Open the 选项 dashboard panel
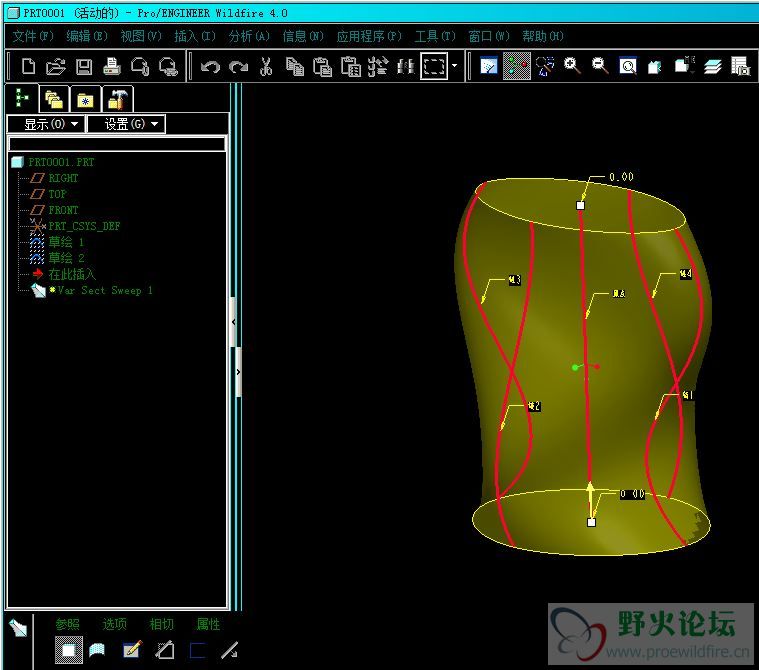Image resolution: width=759 pixels, height=670 pixels. click(x=115, y=624)
